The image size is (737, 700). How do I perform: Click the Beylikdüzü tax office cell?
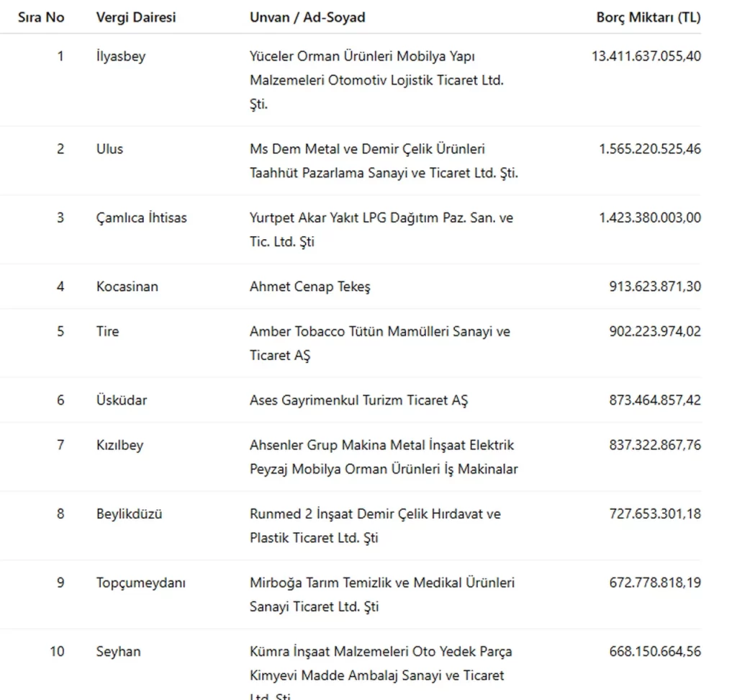[x=130, y=514]
